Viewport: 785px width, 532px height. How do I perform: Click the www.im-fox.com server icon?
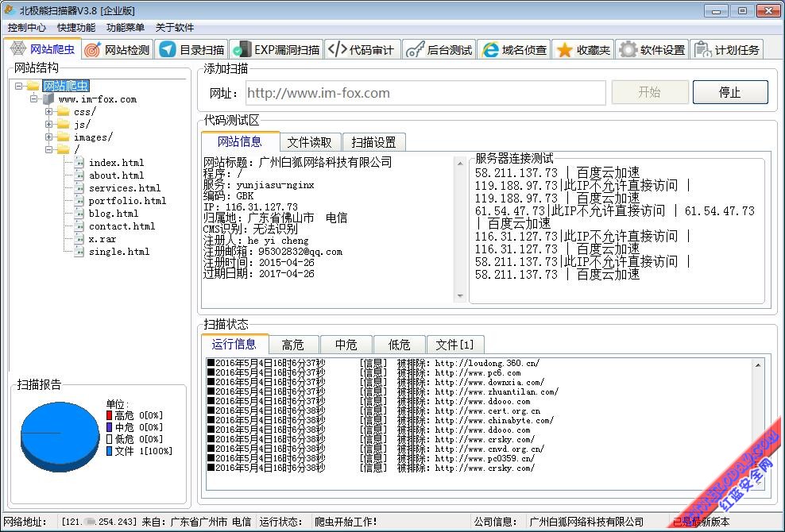(x=48, y=99)
